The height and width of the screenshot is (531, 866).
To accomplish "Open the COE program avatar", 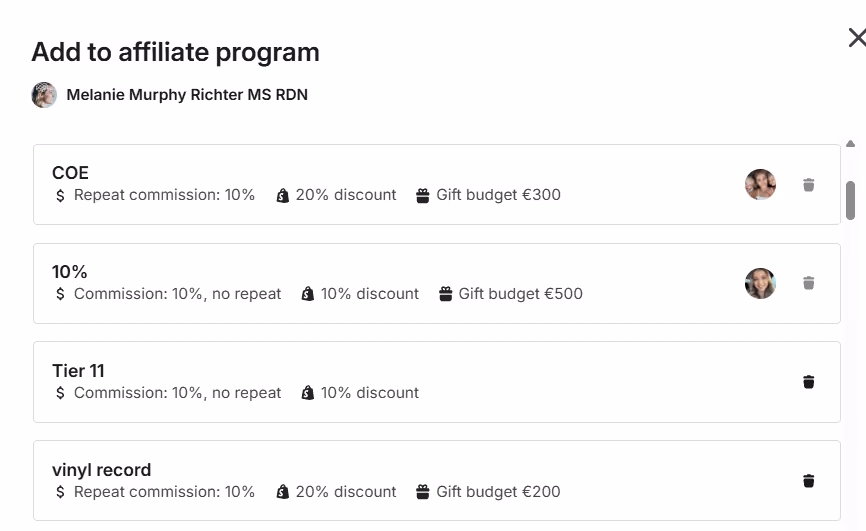I will (x=760, y=185).
